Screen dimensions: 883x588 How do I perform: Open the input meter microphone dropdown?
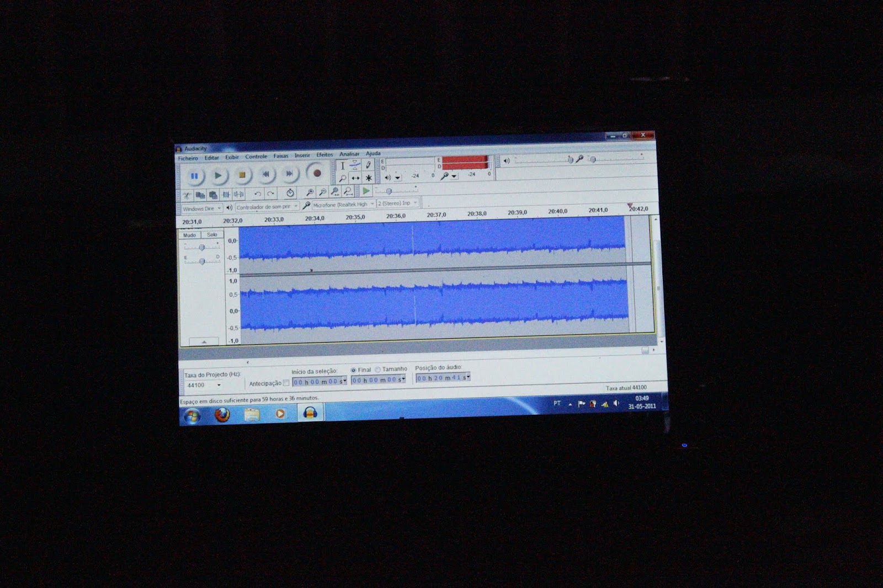pos(454,176)
